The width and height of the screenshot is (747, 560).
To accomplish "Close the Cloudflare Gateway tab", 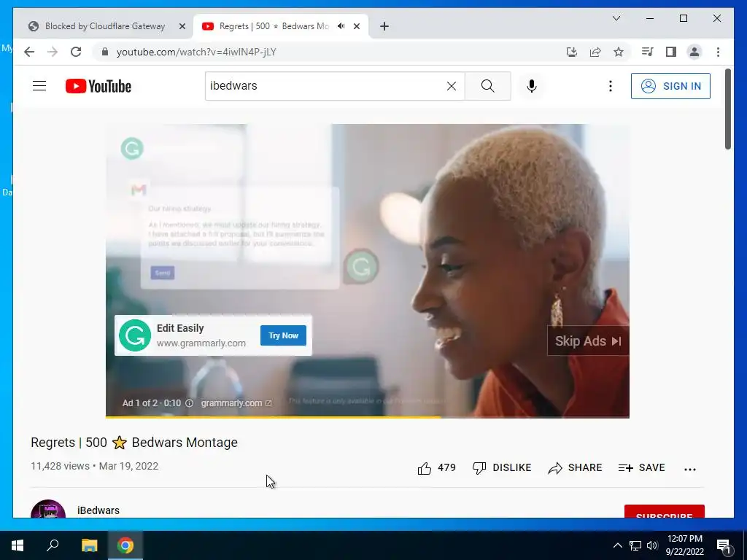I will point(182,26).
